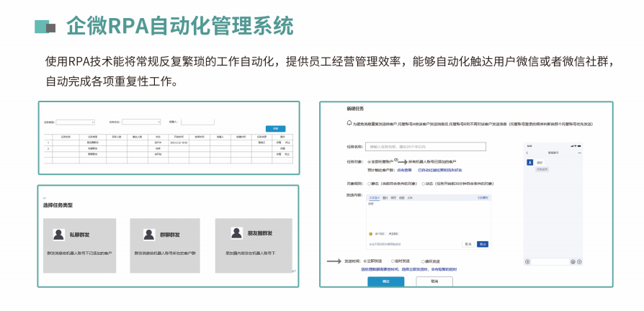The height and width of the screenshot is (311, 644).
Task: Click blue 确定 inside the content editor
Action: (483, 244)
